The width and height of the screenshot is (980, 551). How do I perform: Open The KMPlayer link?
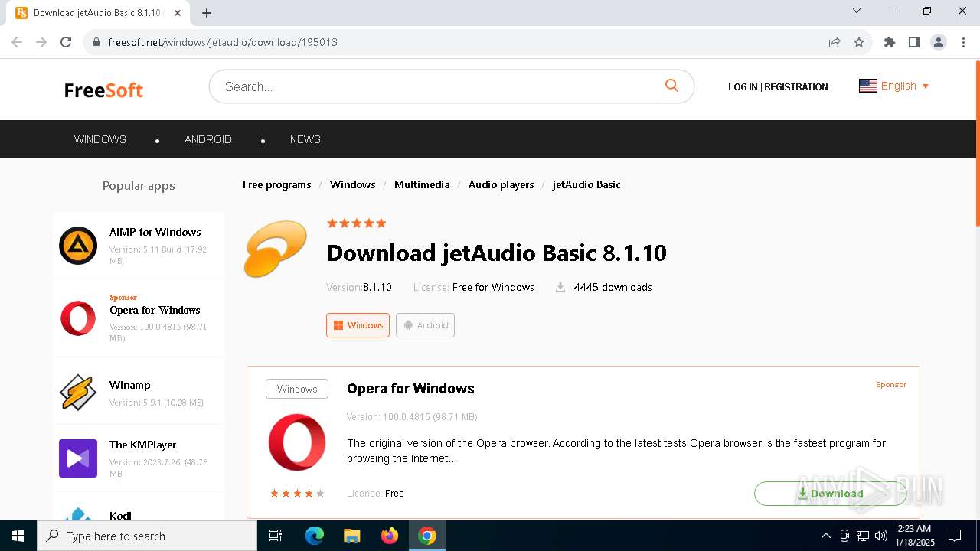coord(143,445)
